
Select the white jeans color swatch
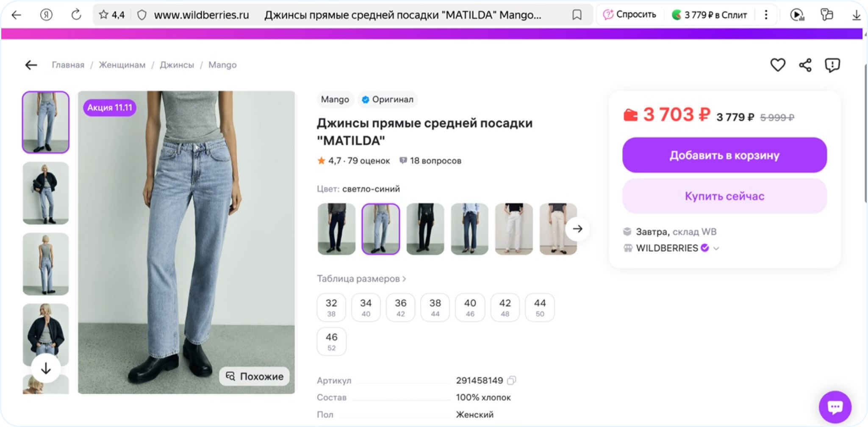click(513, 229)
